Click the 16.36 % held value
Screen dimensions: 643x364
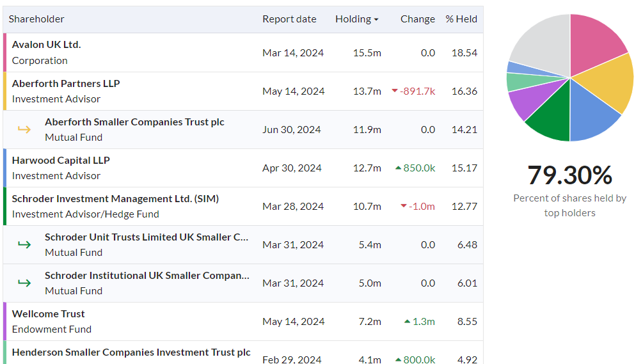click(x=464, y=91)
